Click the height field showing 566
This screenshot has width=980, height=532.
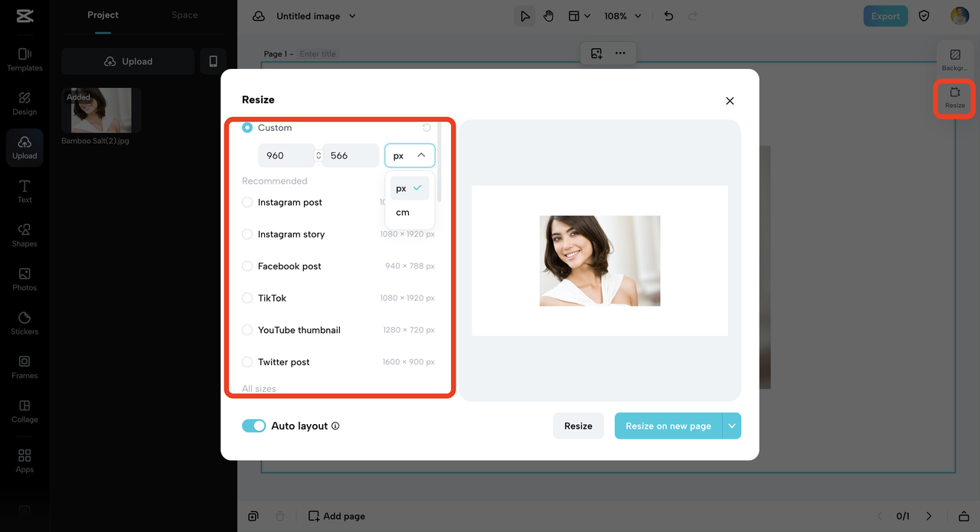(x=351, y=155)
